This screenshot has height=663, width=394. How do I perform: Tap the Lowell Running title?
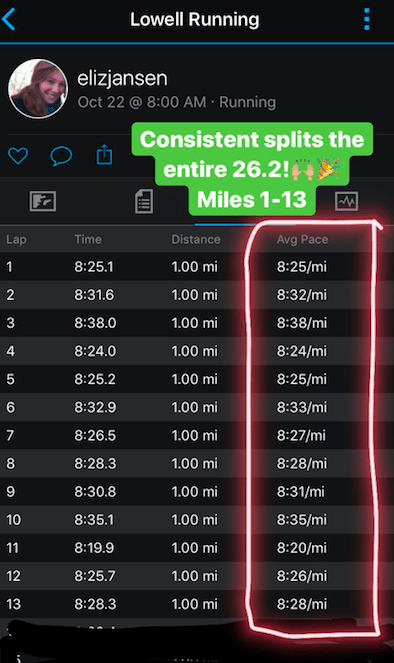pyautogui.click(x=194, y=19)
